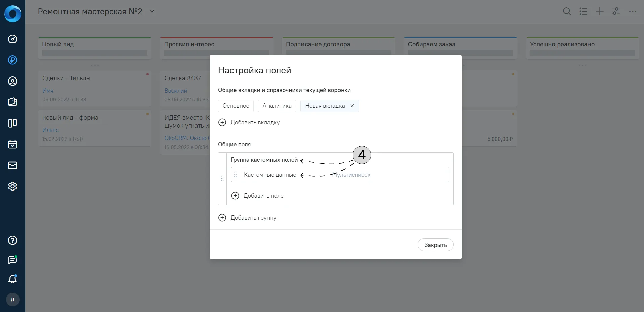Open the новый лид – форма deal card
This screenshot has width=644, height=312.
click(x=95, y=128)
